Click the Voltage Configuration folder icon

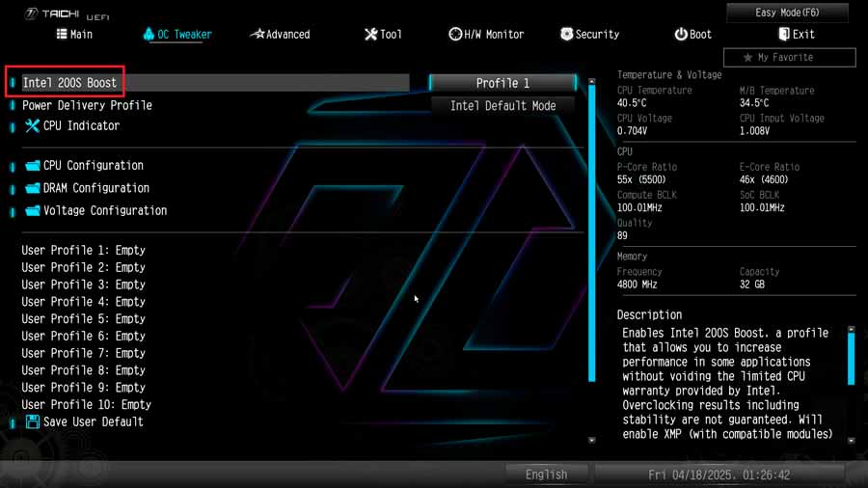[33, 211]
